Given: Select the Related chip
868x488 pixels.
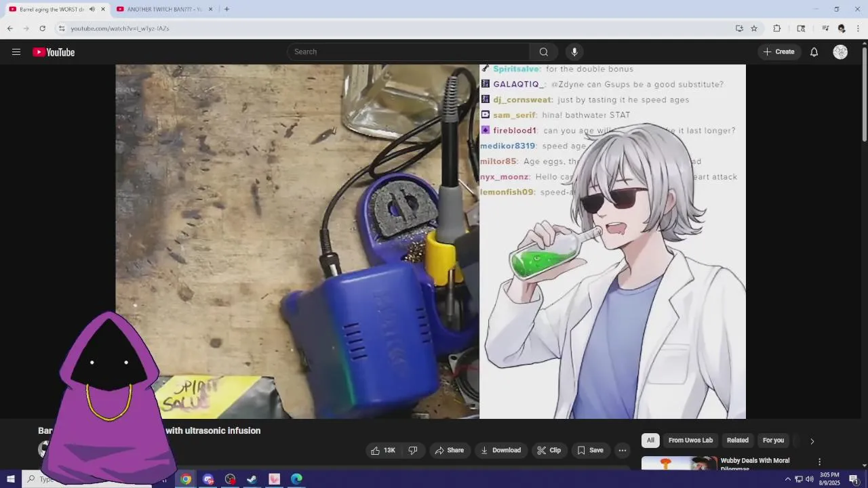Looking at the screenshot, I should (x=738, y=441).
